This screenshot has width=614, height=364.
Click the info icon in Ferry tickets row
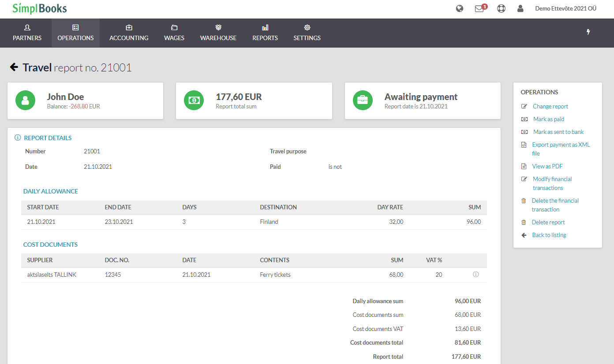pyautogui.click(x=475, y=275)
